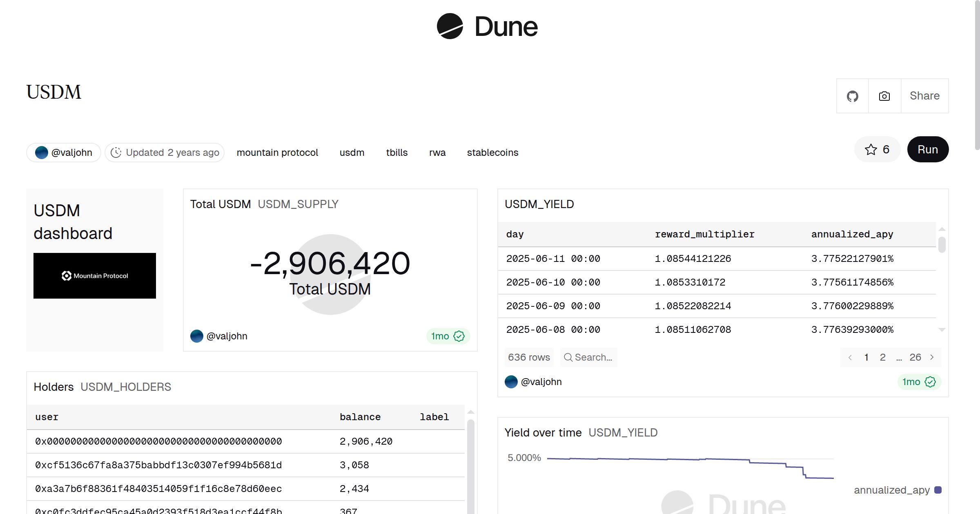Select the stablecoins tag

click(x=492, y=153)
